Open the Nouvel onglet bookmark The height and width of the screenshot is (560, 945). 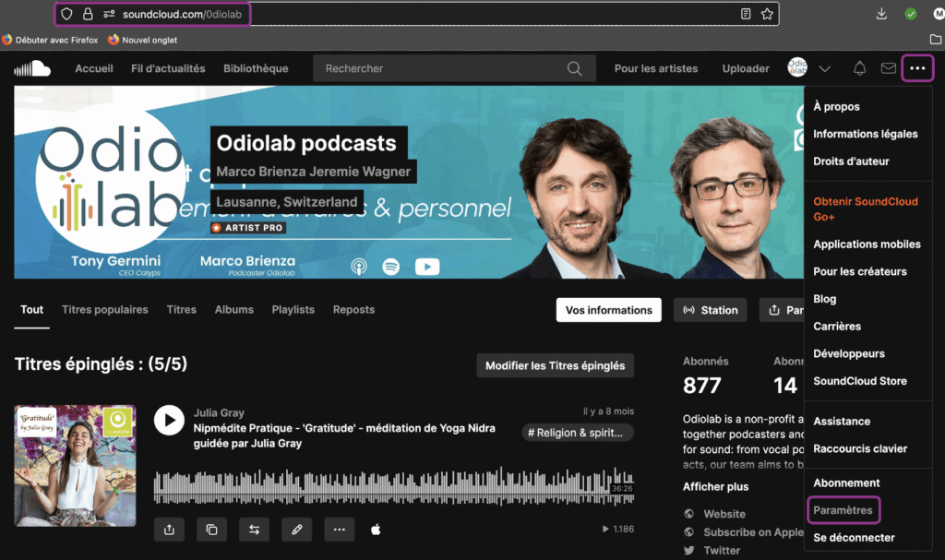pos(143,40)
